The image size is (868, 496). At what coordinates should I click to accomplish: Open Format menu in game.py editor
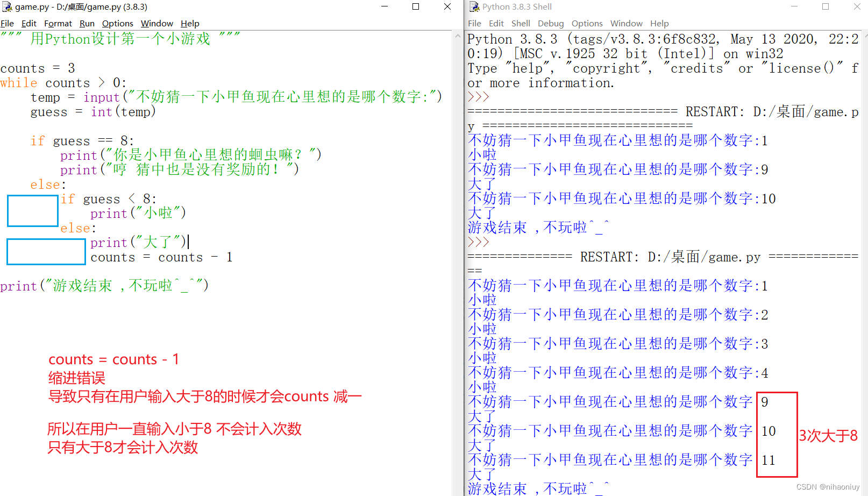pyautogui.click(x=58, y=24)
